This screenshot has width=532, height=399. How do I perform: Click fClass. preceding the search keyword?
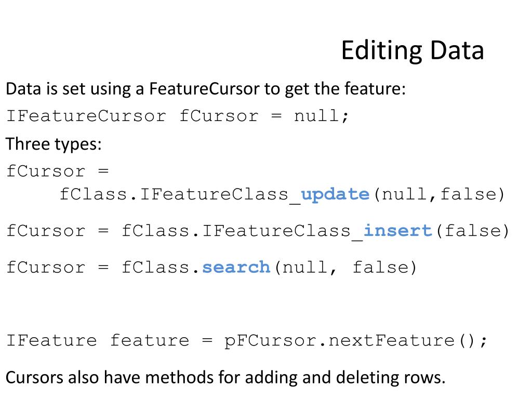click(162, 268)
